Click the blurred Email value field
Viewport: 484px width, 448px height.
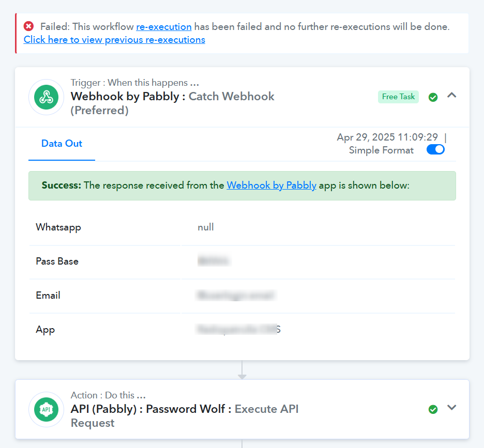click(x=236, y=295)
